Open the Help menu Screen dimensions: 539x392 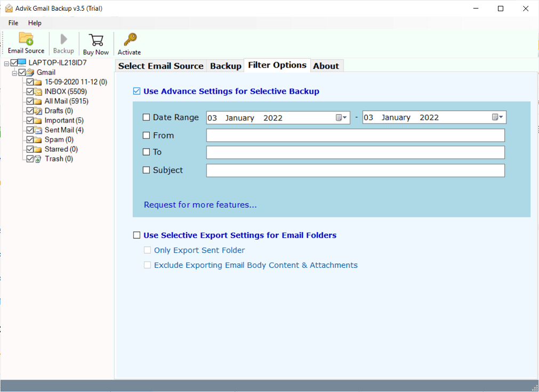pyautogui.click(x=35, y=23)
